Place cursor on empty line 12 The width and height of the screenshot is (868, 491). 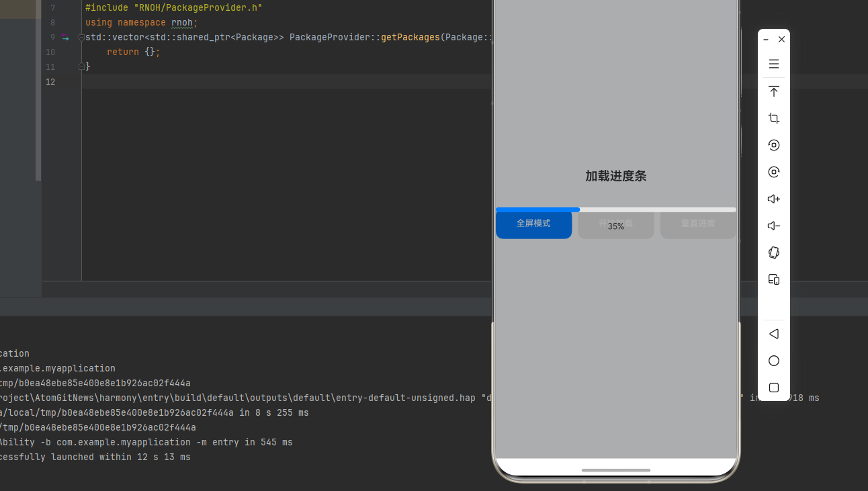286,82
